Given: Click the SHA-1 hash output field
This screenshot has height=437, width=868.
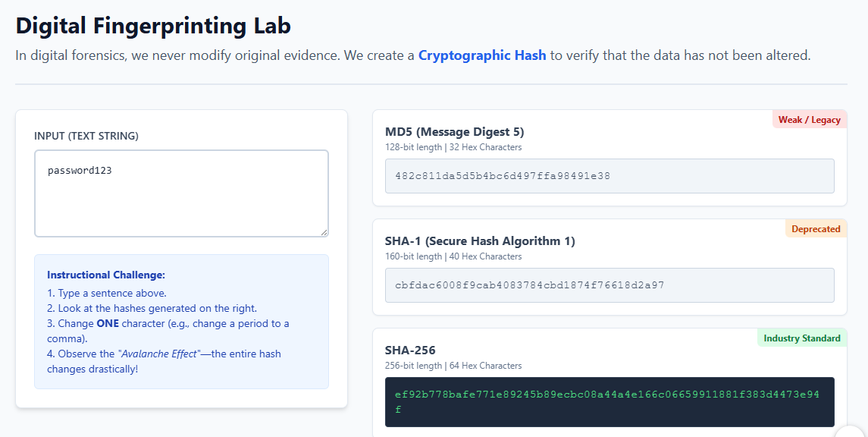Looking at the screenshot, I should 609,285.
